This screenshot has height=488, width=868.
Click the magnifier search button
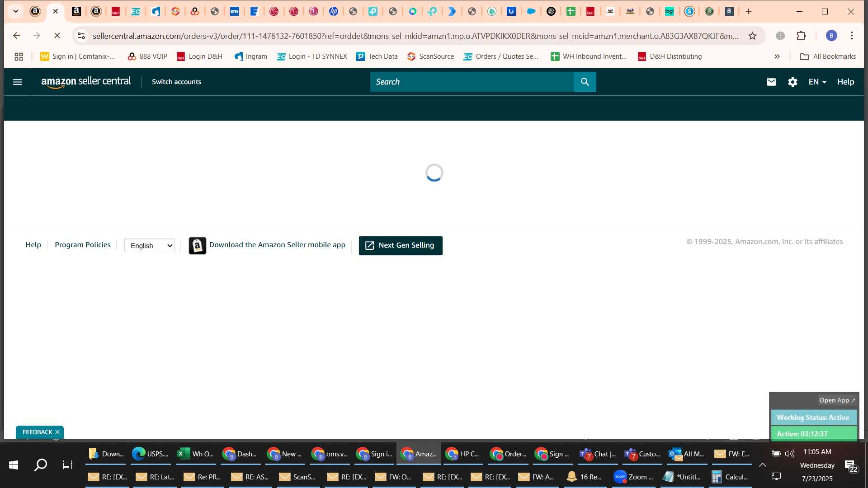pyautogui.click(x=585, y=82)
